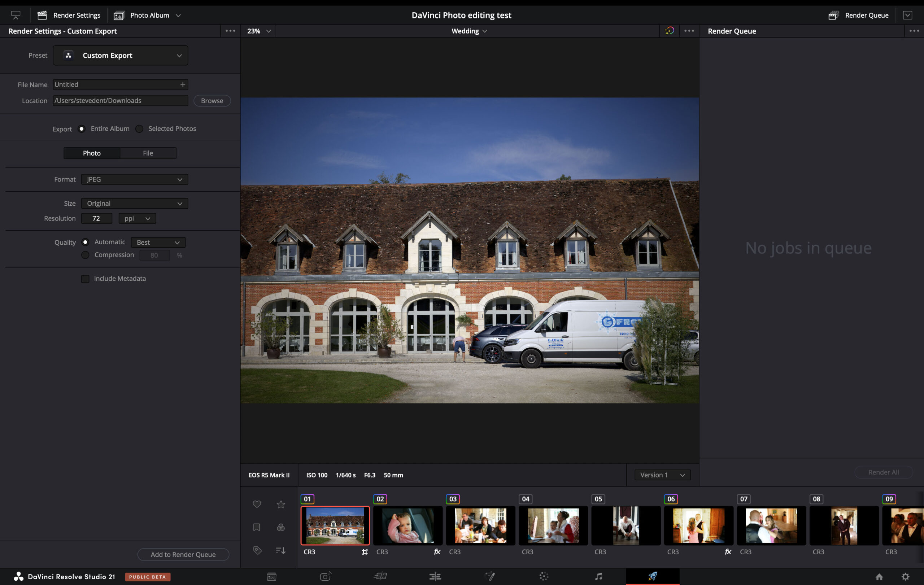Enable the Include Metadata checkbox
Screen dimensions: 924x585
tap(85, 279)
